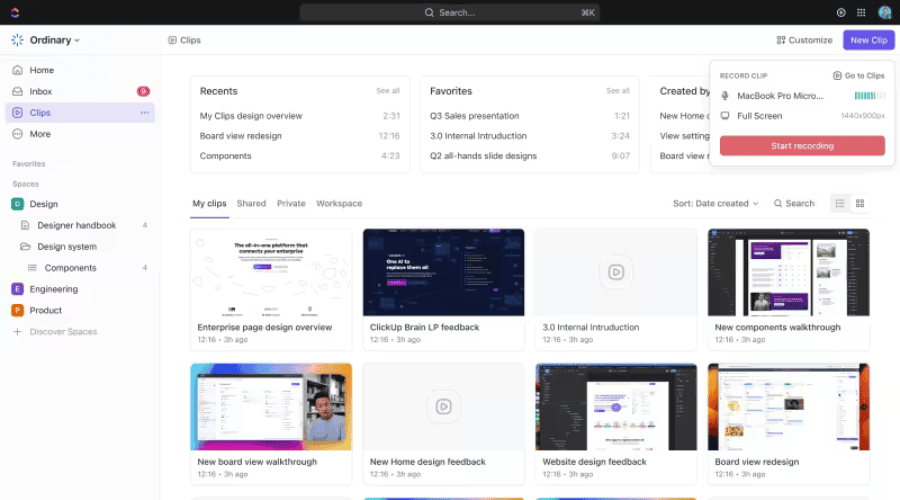Open Home in sidebar

point(80,70)
